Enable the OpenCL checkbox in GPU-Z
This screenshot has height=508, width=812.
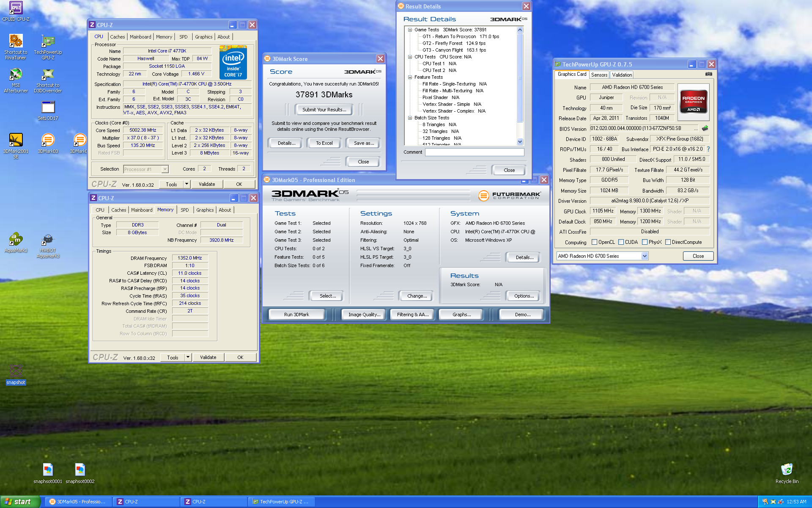coord(594,242)
